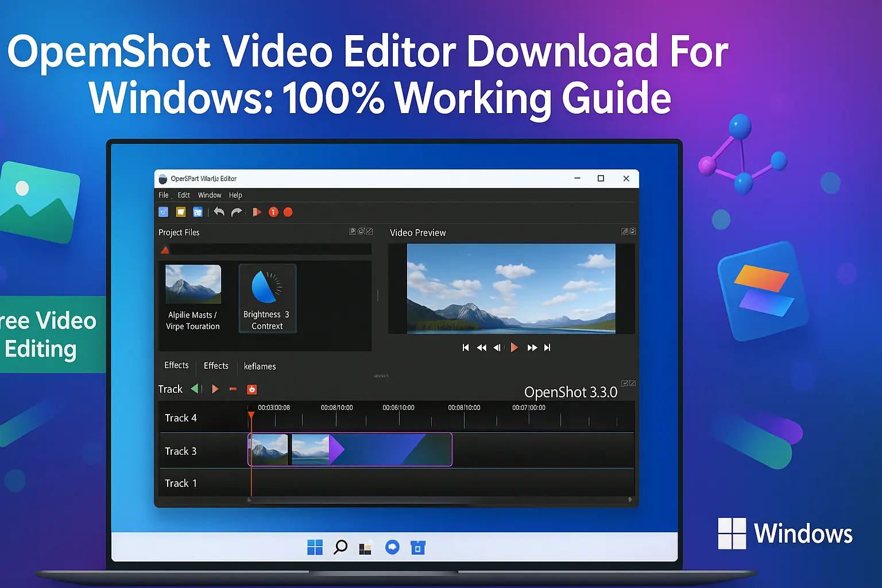Click the red magnet snapping icon beside Track

point(252,389)
